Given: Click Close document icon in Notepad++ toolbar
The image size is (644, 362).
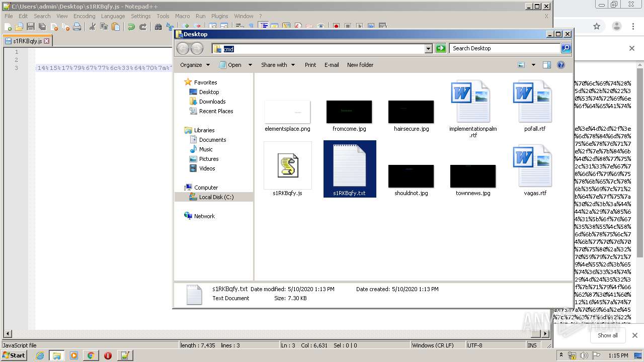Looking at the screenshot, I should 54,27.
